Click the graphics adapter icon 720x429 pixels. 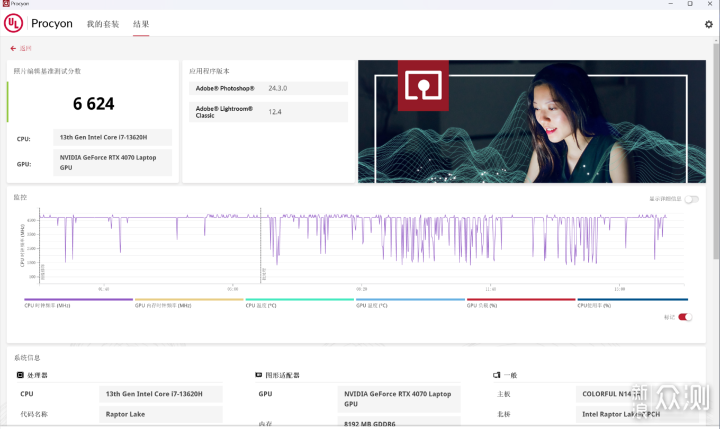(x=259, y=375)
